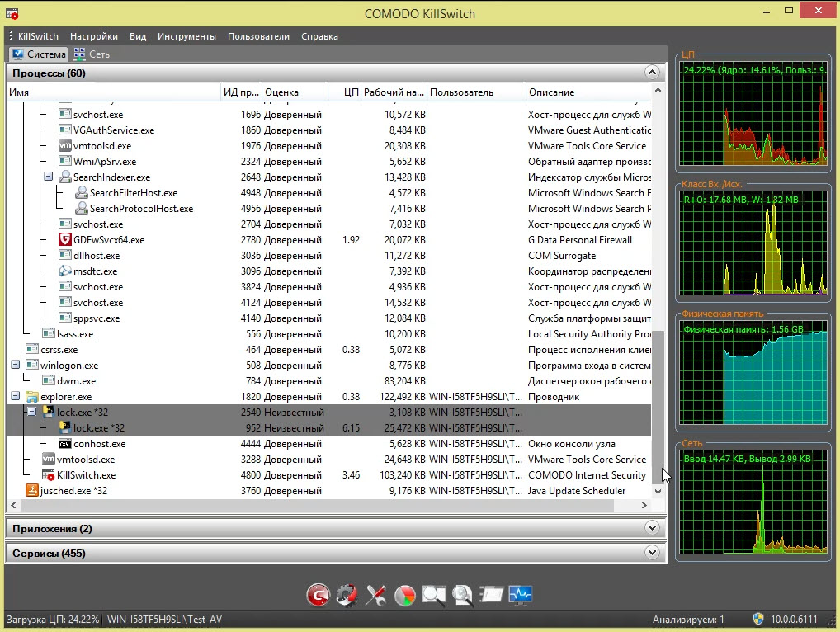Open the monitor with pulse line icon

point(521,594)
